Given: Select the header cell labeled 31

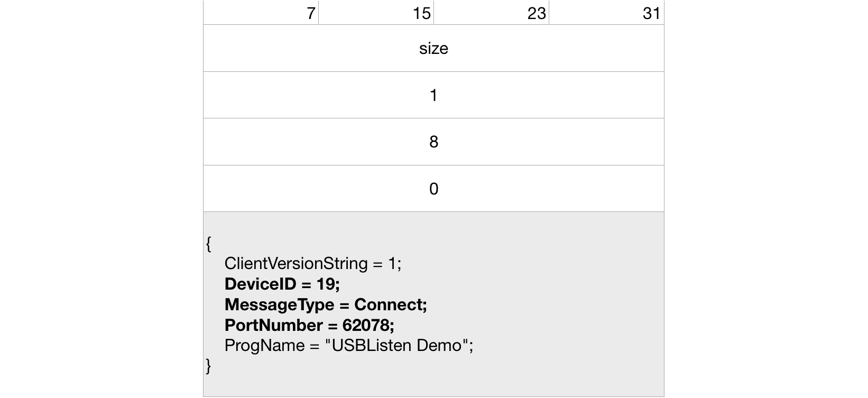Looking at the screenshot, I should pos(607,13).
